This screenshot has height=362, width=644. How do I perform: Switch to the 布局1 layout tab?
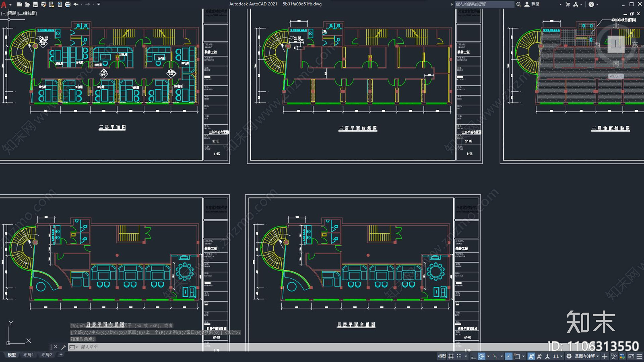(x=28, y=355)
